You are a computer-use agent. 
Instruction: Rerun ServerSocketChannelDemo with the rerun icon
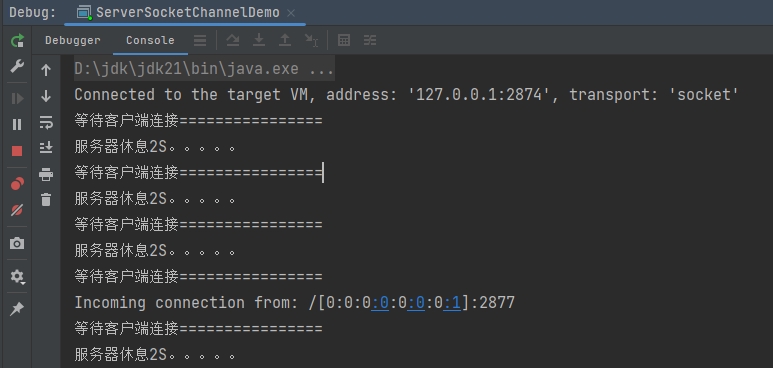tap(17, 40)
